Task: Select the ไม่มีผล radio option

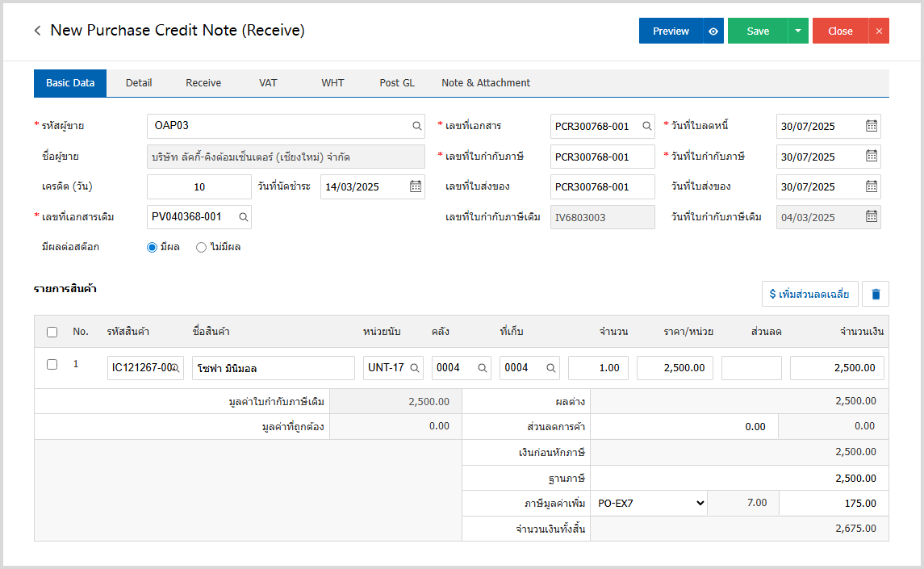Action: (x=202, y=248)
